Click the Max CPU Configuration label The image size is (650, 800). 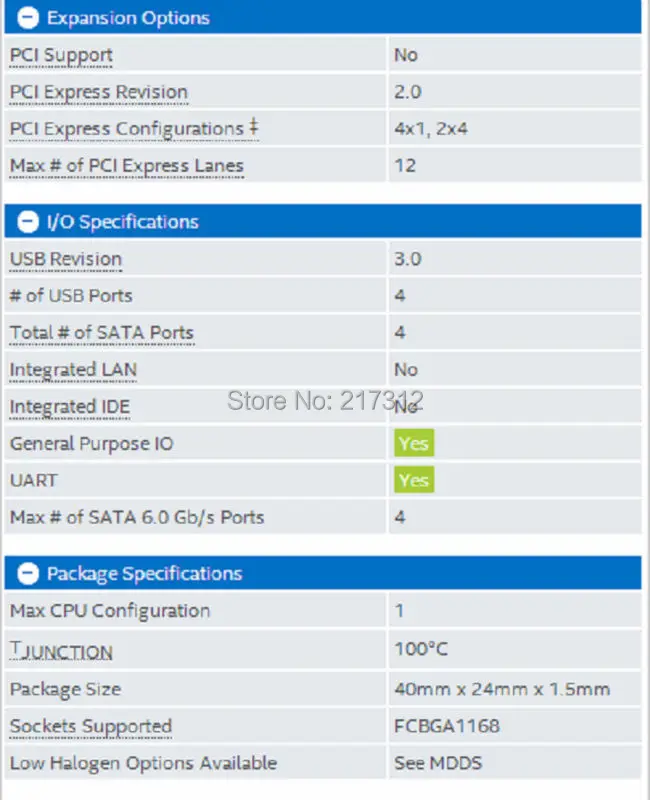click(x=109, y=611)
